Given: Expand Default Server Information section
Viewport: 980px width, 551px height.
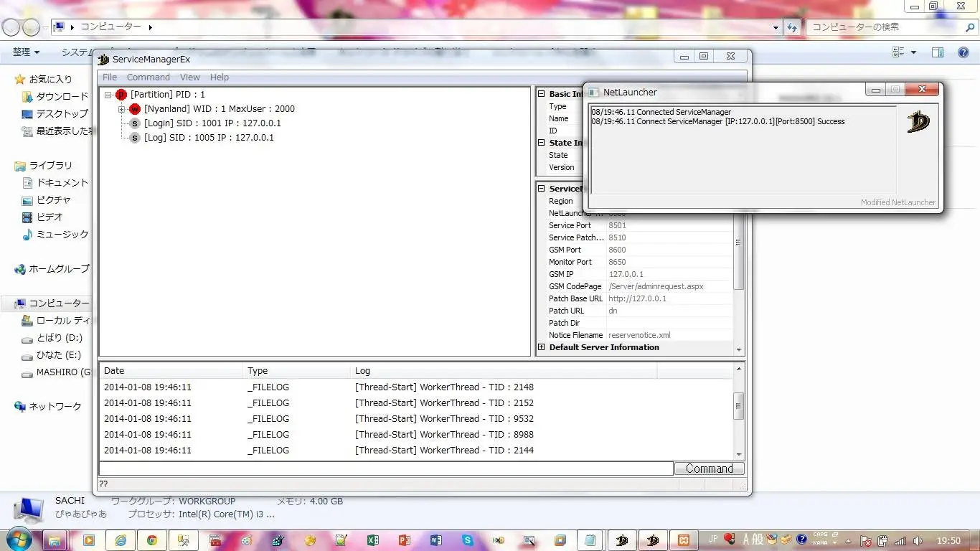Looking at the screenshot, I should (542, 347).
